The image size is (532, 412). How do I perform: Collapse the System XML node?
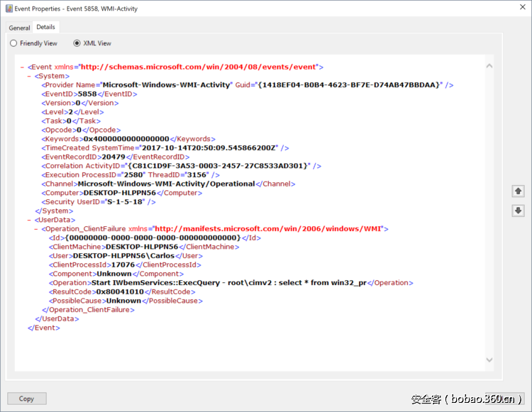(x=28, y=76)
